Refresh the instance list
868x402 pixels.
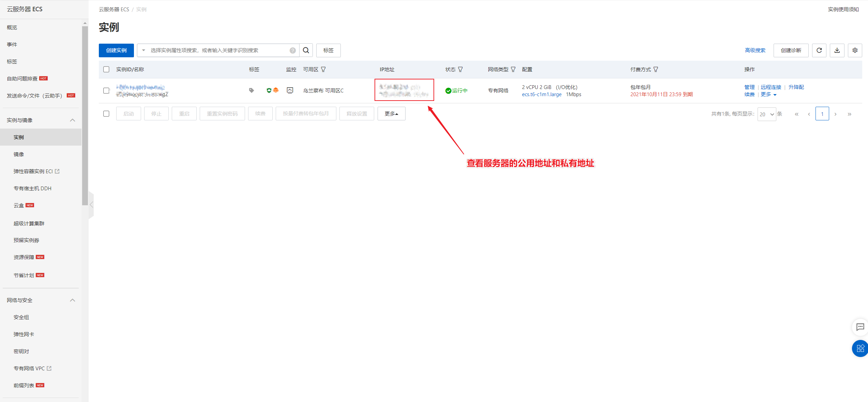(x=819, y=50)
